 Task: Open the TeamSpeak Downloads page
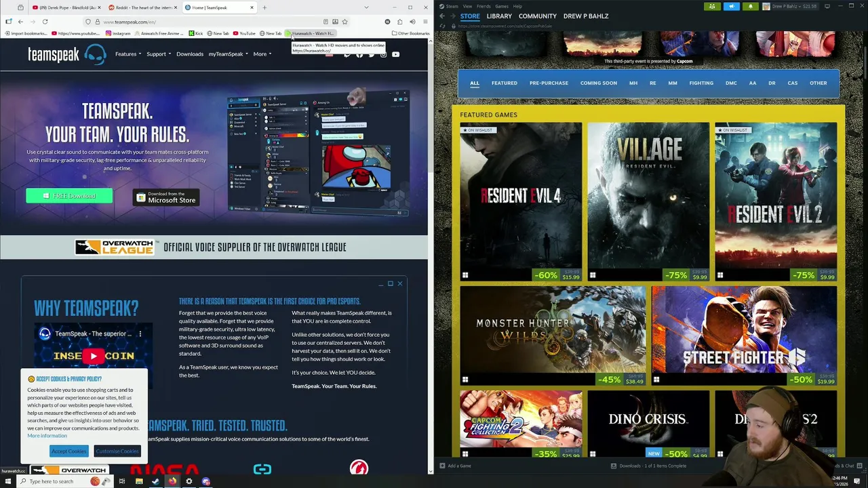pyautogui.click(x=190, y=54)
